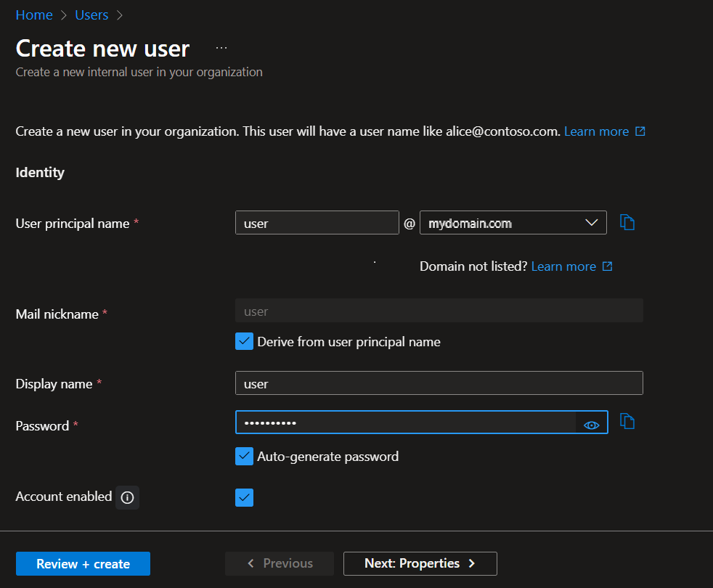
Task: Click external link icon after contoso.com Learn more
Action: pyautogui.click(x=640, y=131)
